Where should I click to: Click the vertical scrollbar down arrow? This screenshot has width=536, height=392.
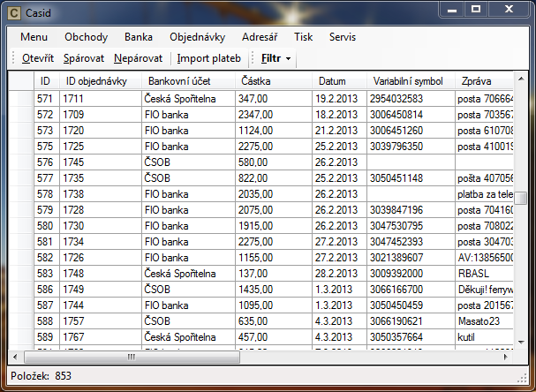(x=522, y=343)
